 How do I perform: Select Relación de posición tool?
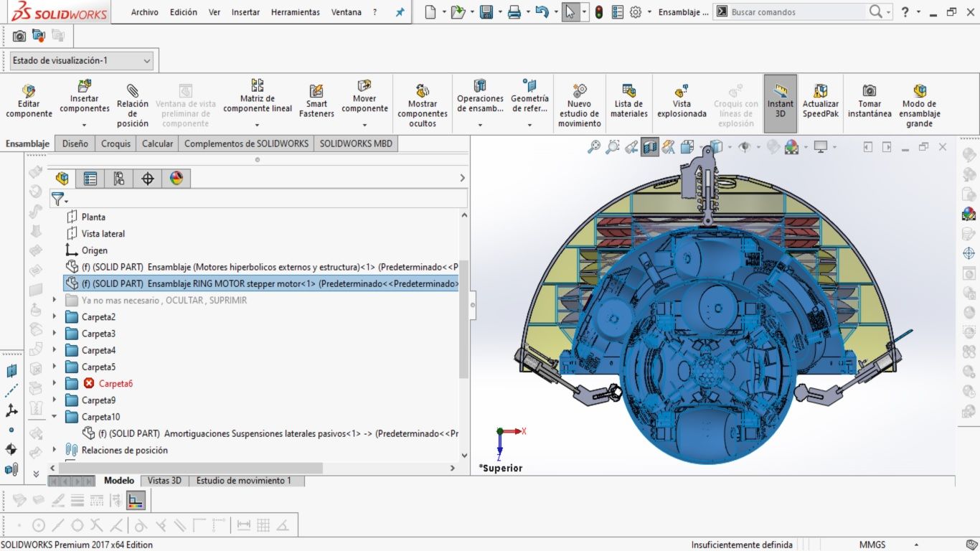click(133, 105)
